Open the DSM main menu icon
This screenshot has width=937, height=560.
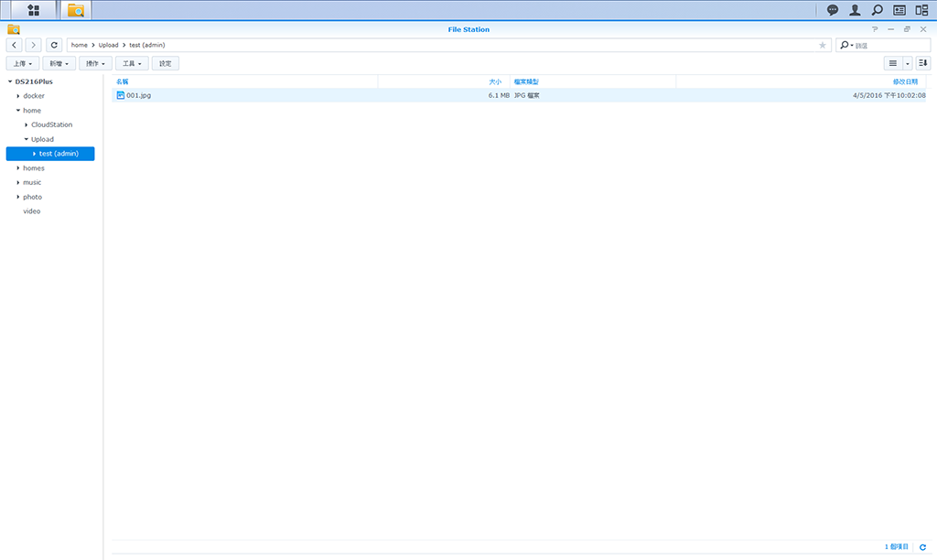click(x=34, y=10)
